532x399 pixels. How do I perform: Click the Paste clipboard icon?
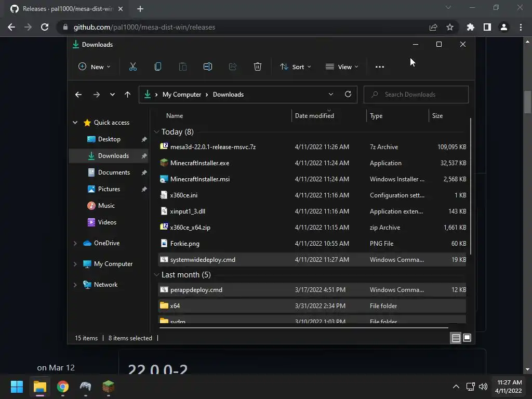click(x=182, y=66)
